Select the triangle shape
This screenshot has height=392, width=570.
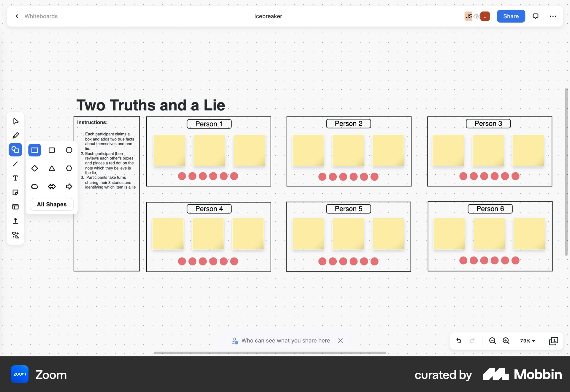tap(52, 168)
